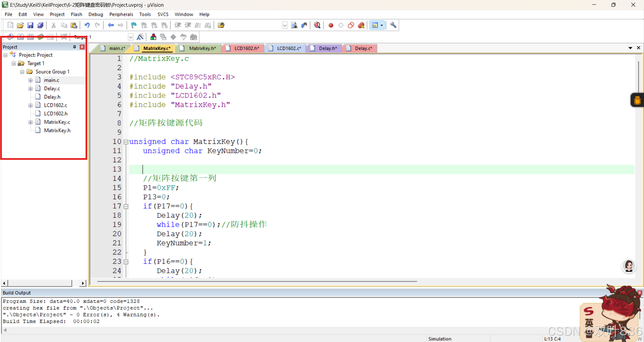
Task: Start the debug session icon
Action: [x=317, y=25]
